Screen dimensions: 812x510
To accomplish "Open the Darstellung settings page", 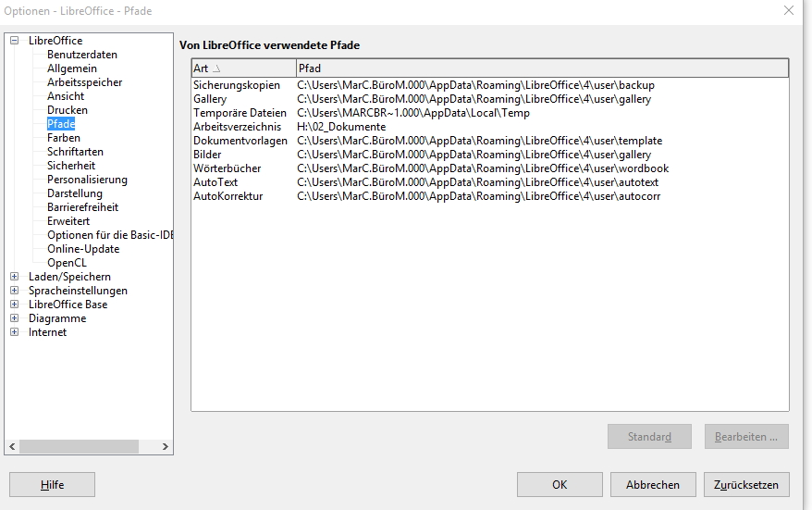I will [75, 193].
